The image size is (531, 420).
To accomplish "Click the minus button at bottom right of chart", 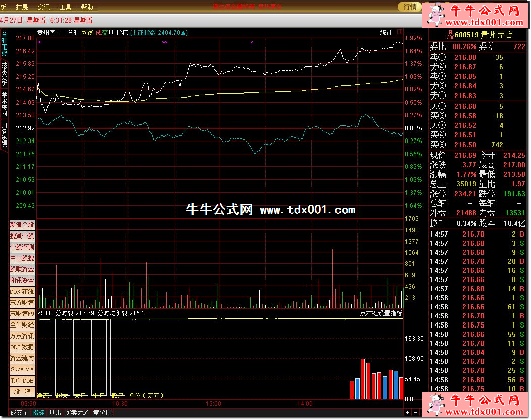I will [x=416, y=412].
